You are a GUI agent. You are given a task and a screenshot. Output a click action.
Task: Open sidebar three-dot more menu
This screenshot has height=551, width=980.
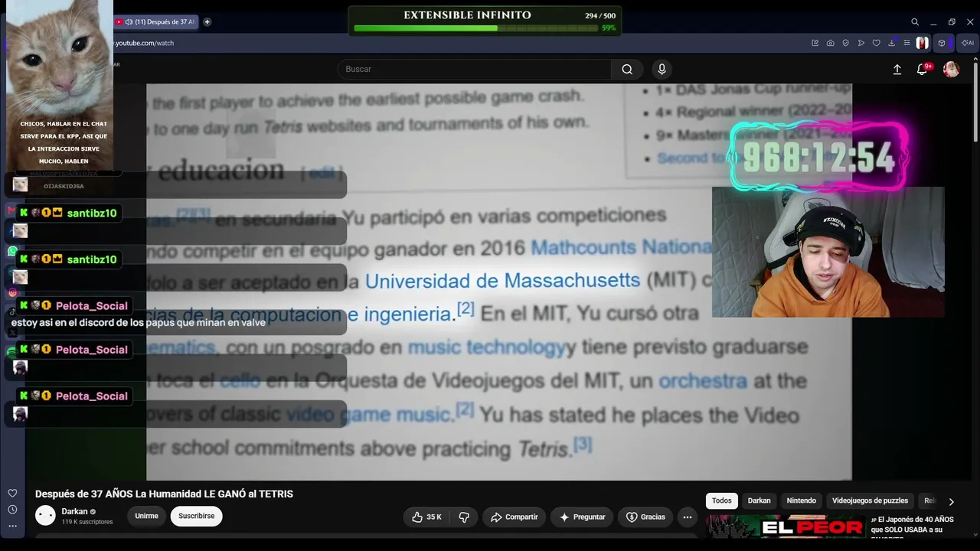12,527
